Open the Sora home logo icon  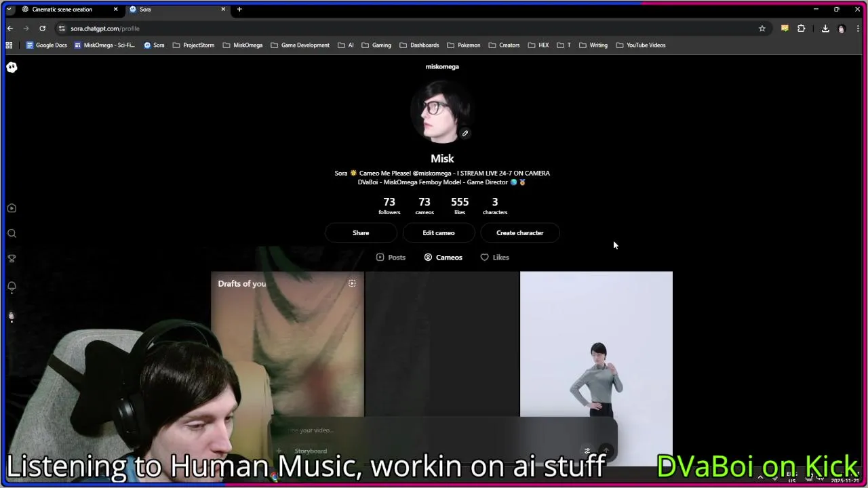pyautogui.click(x=12, y=67)
